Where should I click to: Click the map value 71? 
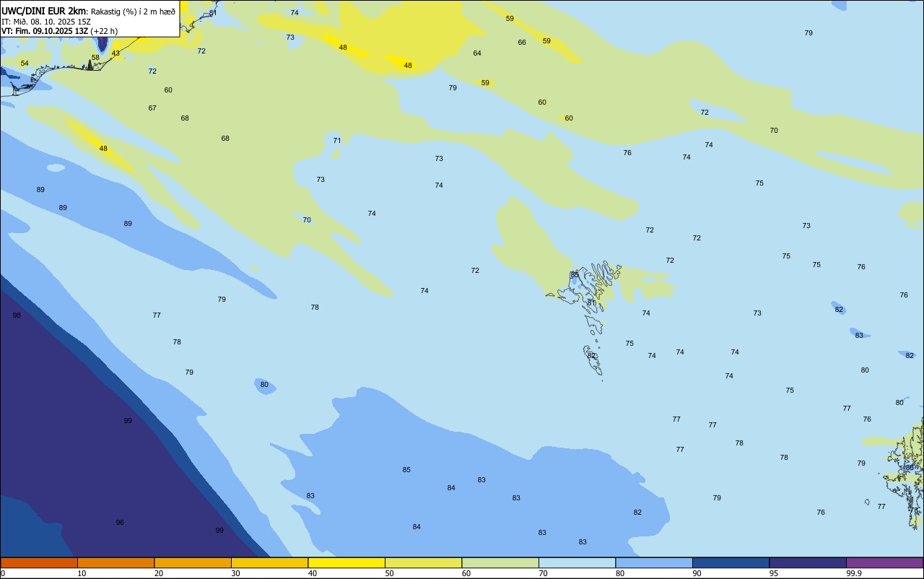(x=337, y=141)
